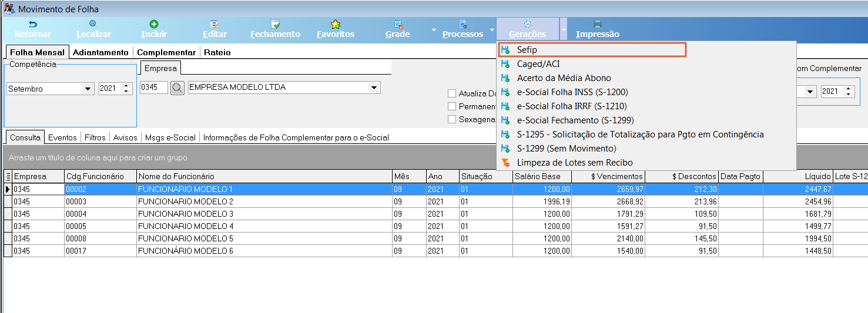Click the Empresa tab
Image resolution: width=868 pixels, height=313 pixels.
click(x=160, y=68)
